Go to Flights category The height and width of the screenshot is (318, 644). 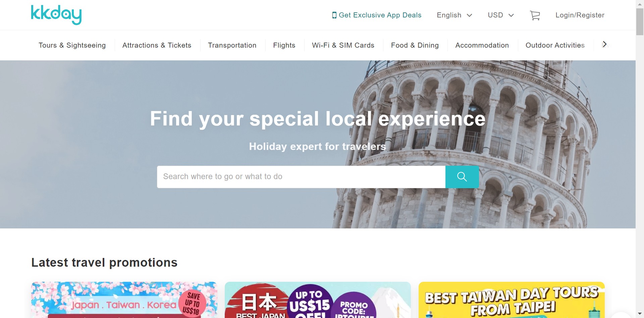click(284, 45)
